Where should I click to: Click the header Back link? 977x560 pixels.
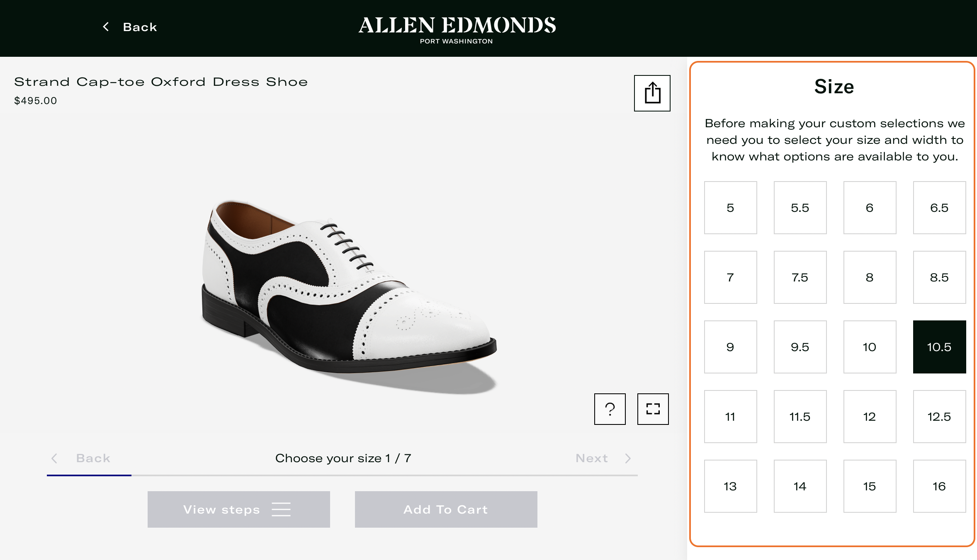pos(140,27)
